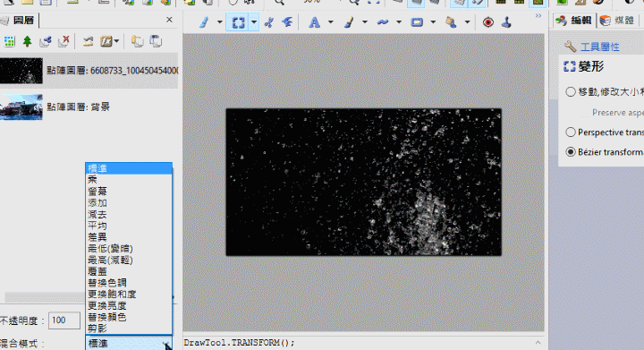Viewport: 644px width, 350px height.
Task: Click the delete layer icon with red X
Action: point(64,41)
